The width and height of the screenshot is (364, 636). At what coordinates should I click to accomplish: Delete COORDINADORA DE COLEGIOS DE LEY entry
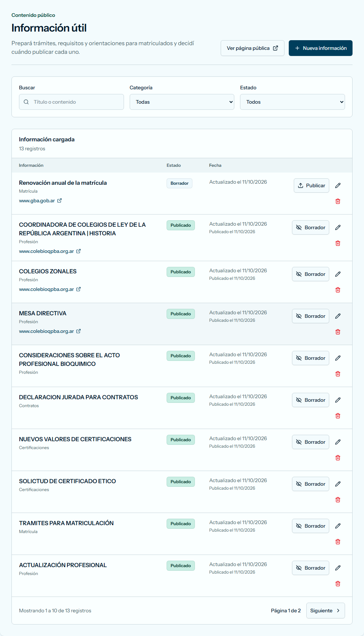pyautogui.click(x=338, y=243)
